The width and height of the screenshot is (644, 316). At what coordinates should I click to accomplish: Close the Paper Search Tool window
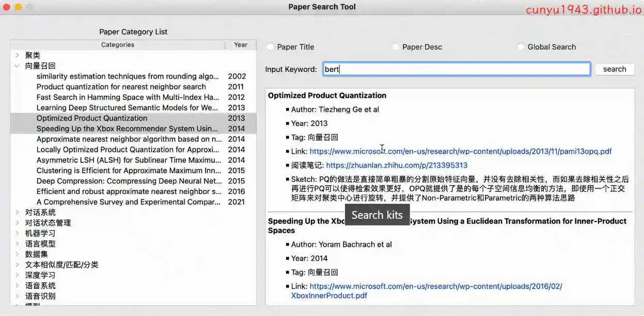pyautogui.click(x=7, y=7)
